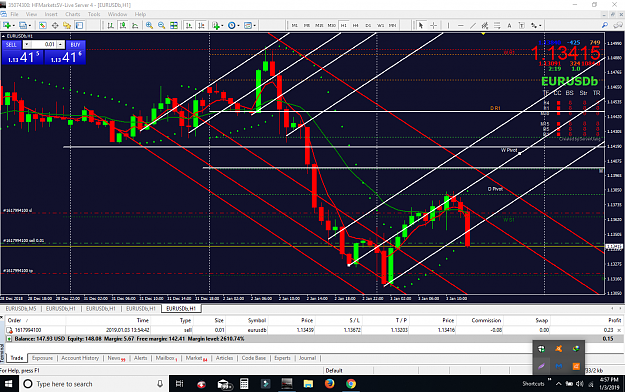Click the SELL one-click button

tap(11, 45)
